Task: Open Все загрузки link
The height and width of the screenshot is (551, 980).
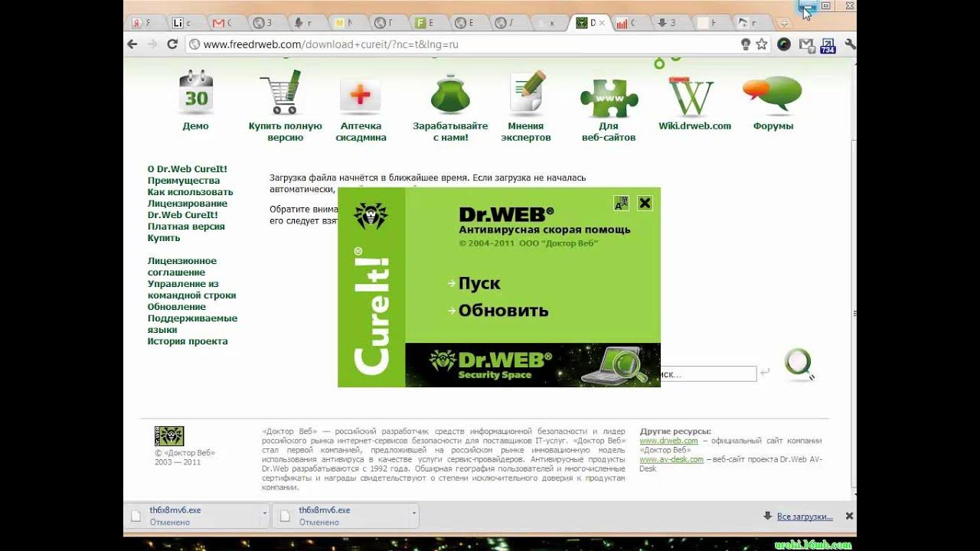Action: click(805, 517)
